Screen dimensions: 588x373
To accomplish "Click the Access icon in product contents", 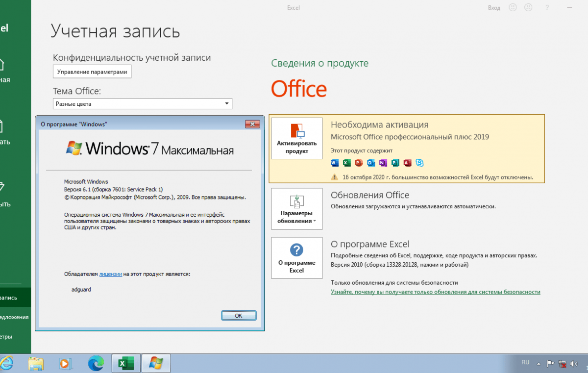I will point(407,163).
